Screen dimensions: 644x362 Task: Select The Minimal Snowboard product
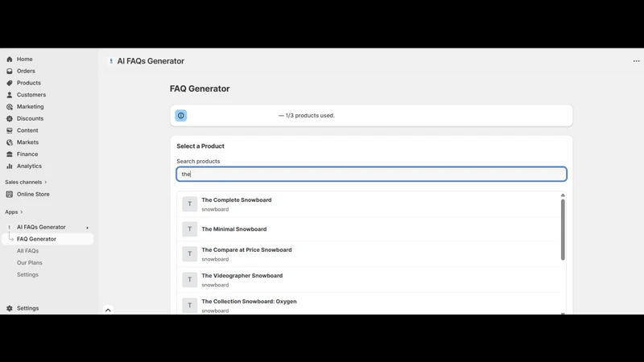pyautogui.click(x=369, y=229)
